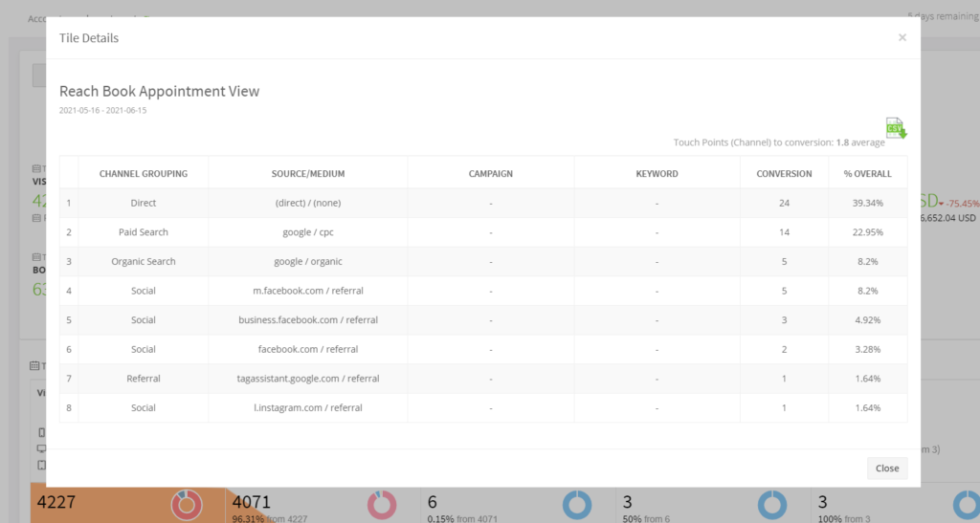Sort by the Conversion column header

(784, 174)
